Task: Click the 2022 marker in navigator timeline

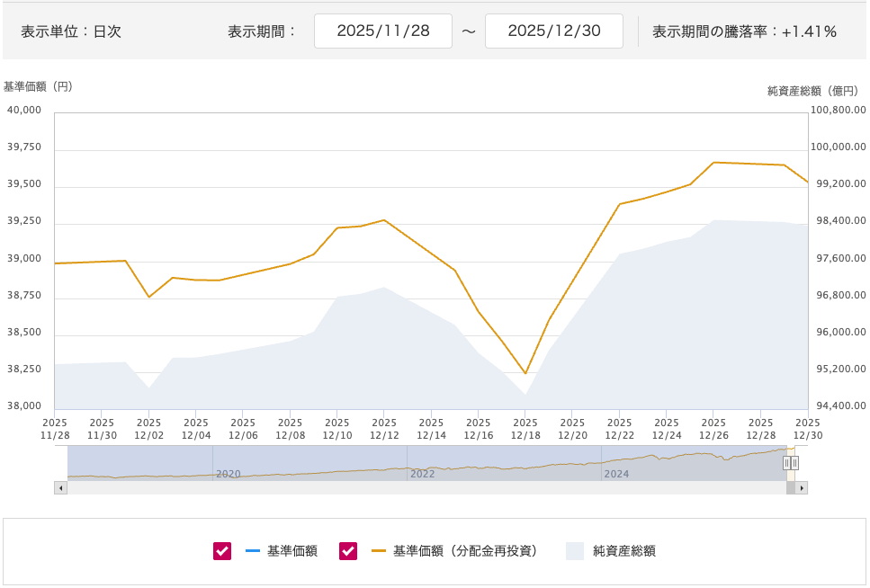Action: (x=422, y=473)
